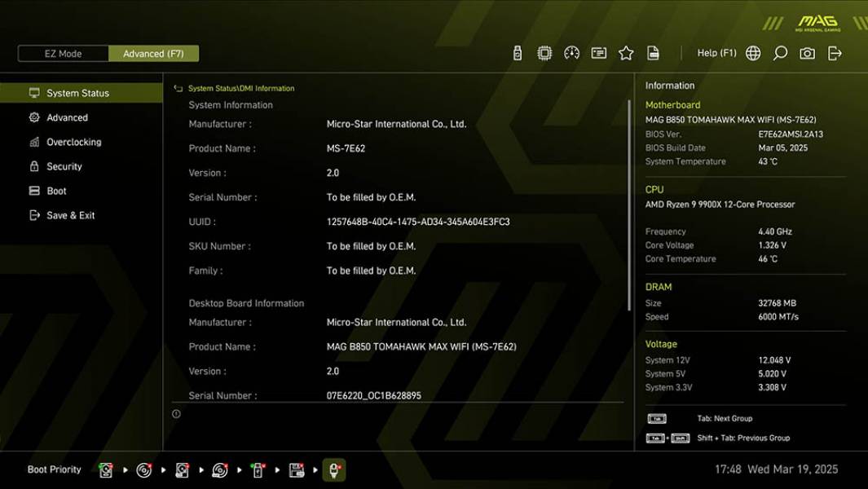This screenshot has height=489, width=868.
Task: Click the info circle below the DMI list
Action: (x=176, y=414)
